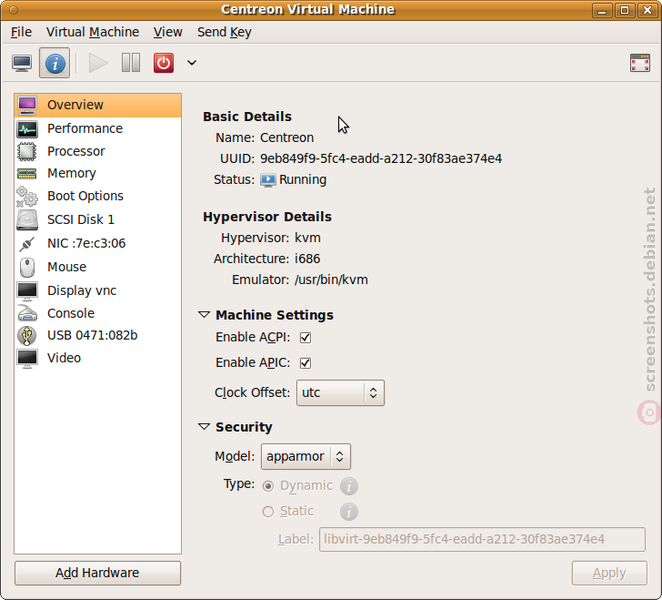Screen dimensions: 662x600
Task: Click the Architecture value i686
Action: pos(307,259)
